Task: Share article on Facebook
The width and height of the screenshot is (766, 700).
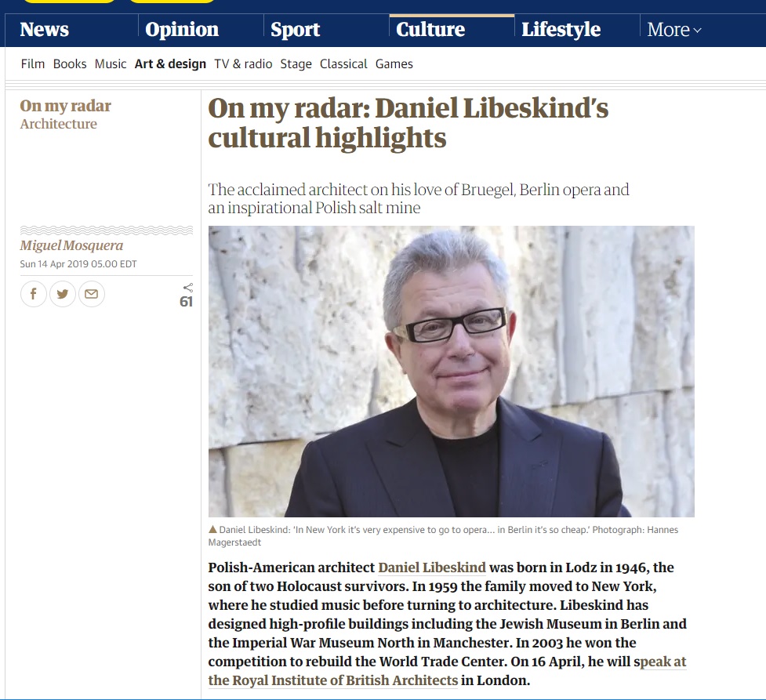Action: point(33,294)
